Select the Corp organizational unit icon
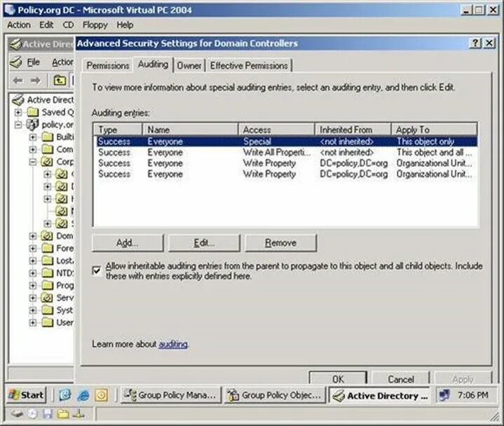 pyautogui.click(x=47, y=162)
